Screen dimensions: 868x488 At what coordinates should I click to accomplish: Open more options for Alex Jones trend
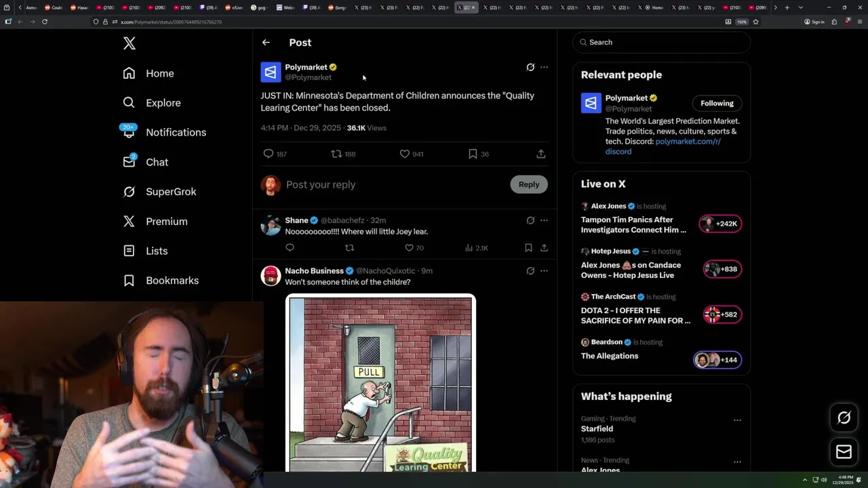coord(737,462)
